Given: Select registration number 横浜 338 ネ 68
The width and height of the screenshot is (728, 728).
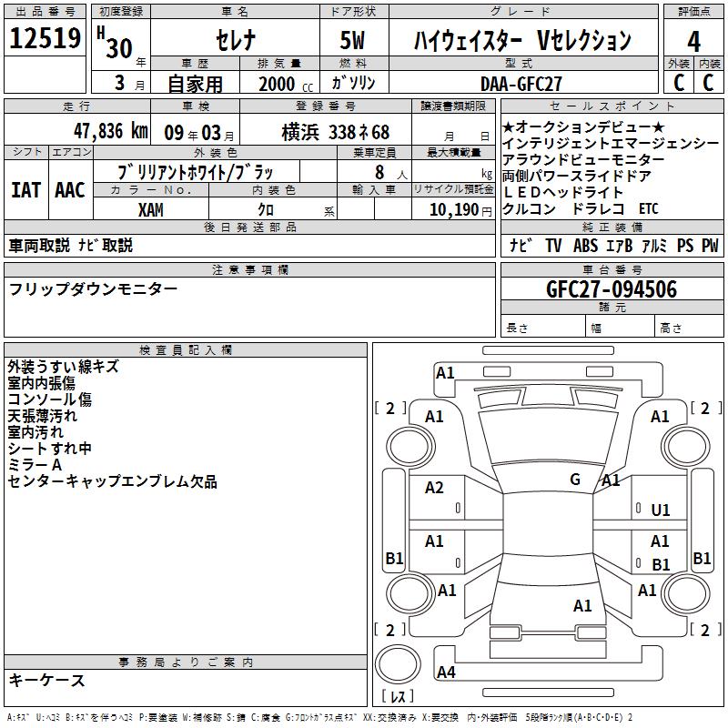Looking at the screenshot, I should tap(335, 132).
